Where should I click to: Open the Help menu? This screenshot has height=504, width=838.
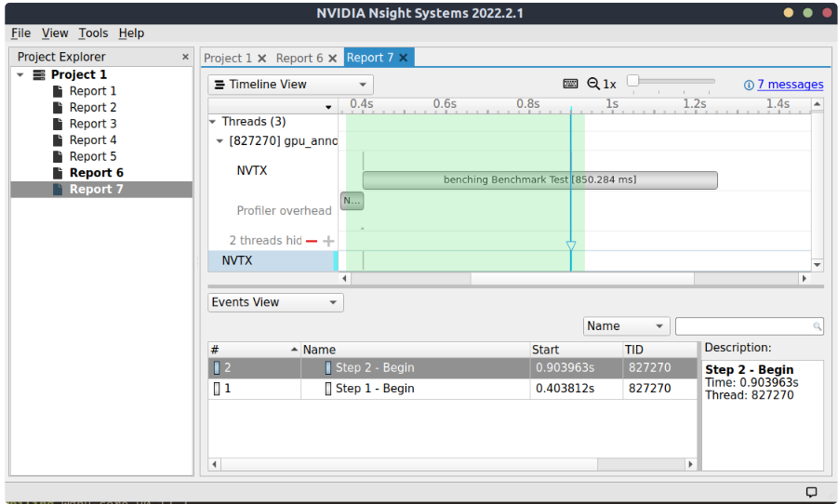tap(131, 33)
